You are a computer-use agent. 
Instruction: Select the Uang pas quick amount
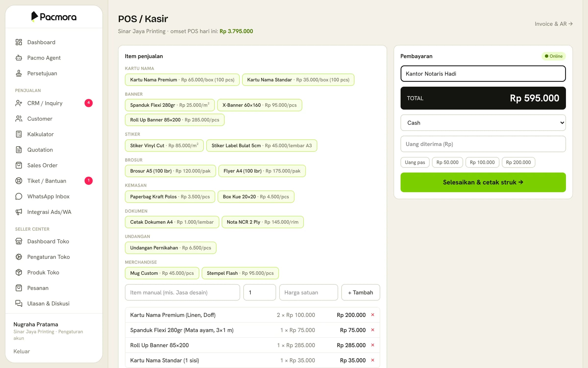click(415, 162)
